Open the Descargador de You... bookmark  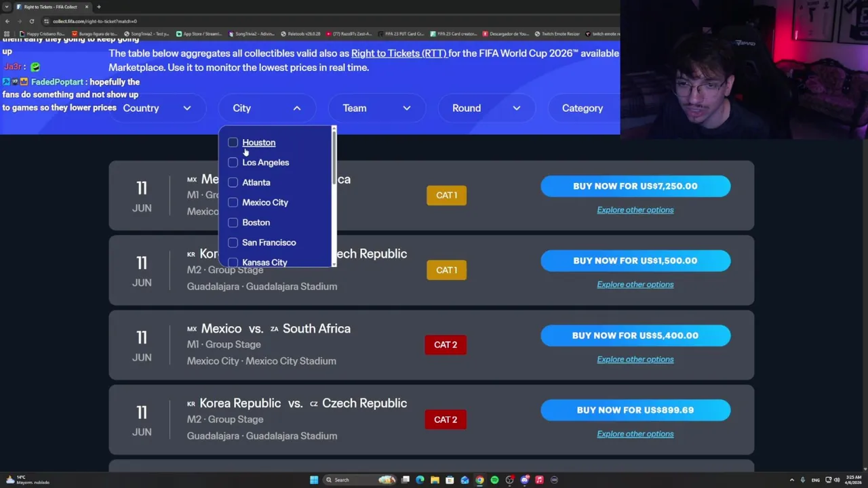pos(506,34)
